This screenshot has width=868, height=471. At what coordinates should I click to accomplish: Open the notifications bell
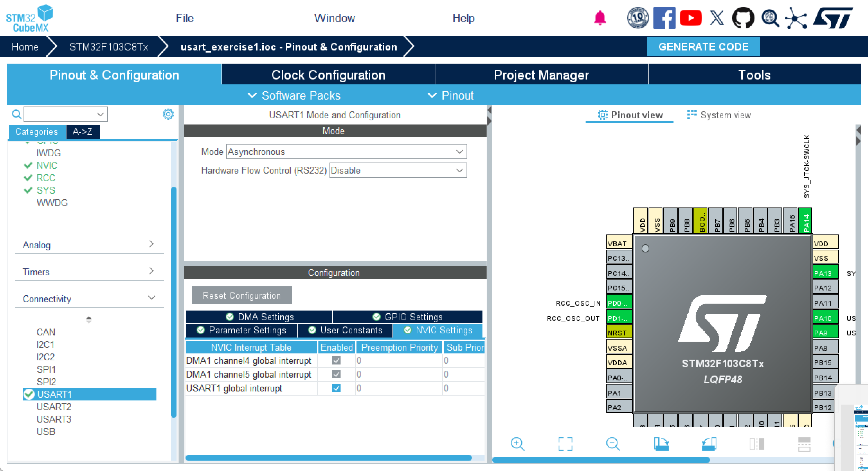click(x=600, y=18)
